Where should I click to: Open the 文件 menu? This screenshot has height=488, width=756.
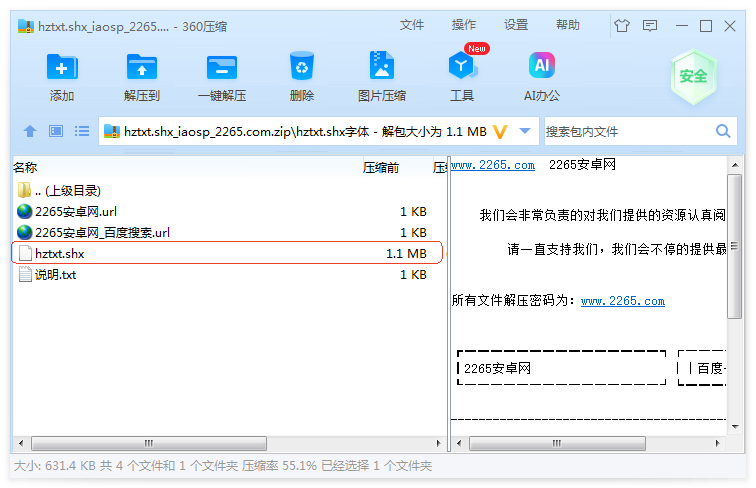coord(412,25)
